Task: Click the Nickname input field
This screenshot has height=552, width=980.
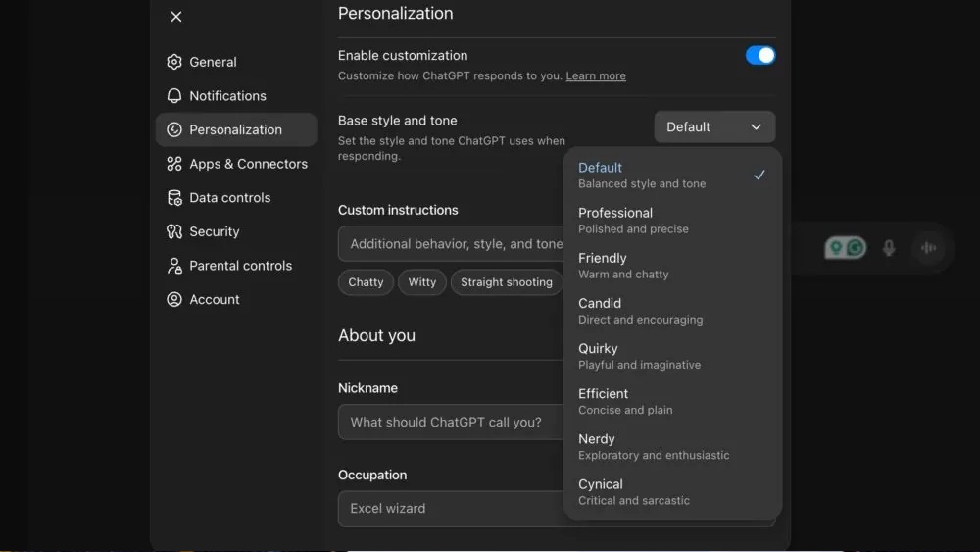Action: point(451,423)
